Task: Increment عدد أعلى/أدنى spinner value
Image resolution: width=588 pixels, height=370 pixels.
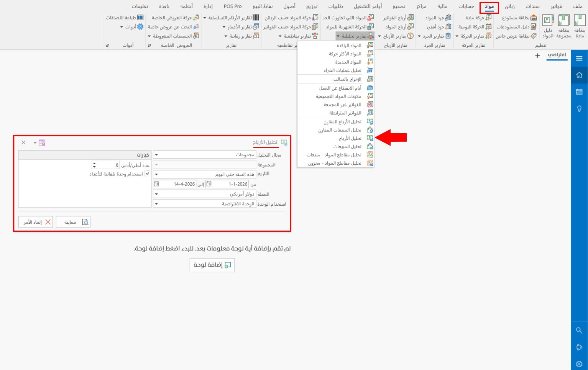Action: pos(94,163)
